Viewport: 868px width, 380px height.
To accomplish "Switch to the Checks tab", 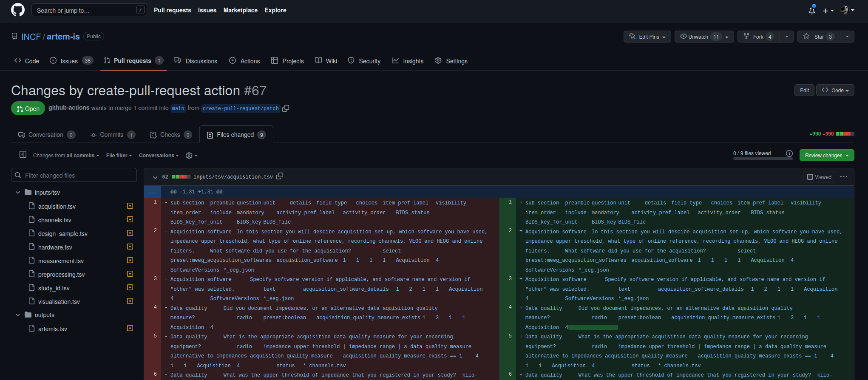I will (171, 135).
